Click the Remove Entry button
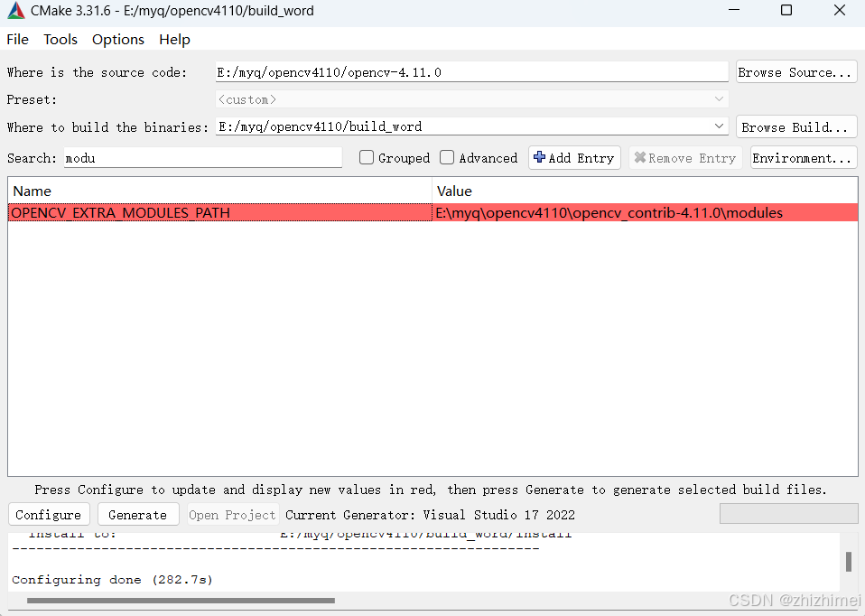This screenshot has height=616, width=865. point(685,158)
